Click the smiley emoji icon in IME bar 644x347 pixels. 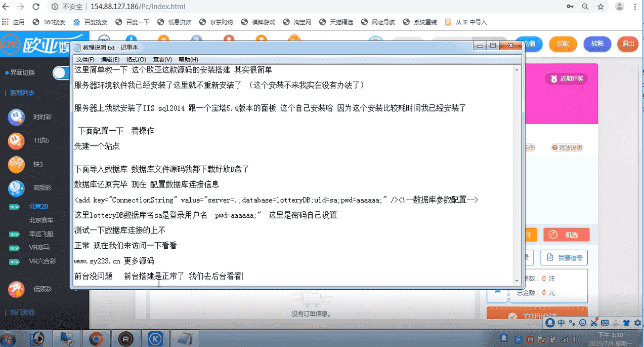point(583,323)
